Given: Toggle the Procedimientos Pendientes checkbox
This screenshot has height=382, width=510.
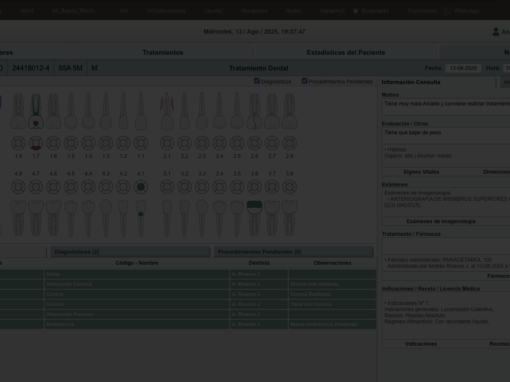Looking at the screenshot, I should click(304, 81).
